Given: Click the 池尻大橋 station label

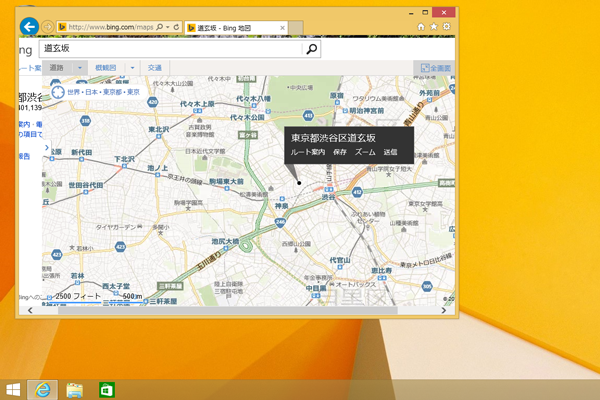Looking at the screenshot, I should (225, 242).
